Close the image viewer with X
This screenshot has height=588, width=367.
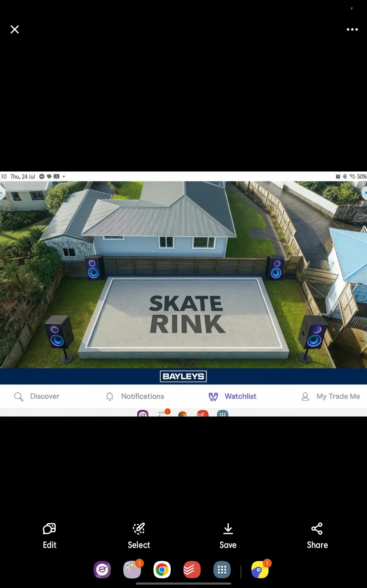coord(15,30)
